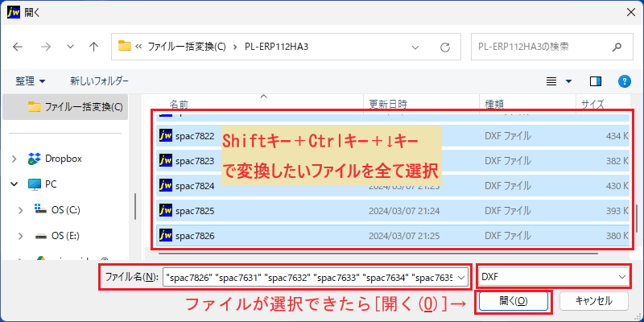Click the search magnifier icon
Viewport: 644px width, 322px height.
point(617,47)
